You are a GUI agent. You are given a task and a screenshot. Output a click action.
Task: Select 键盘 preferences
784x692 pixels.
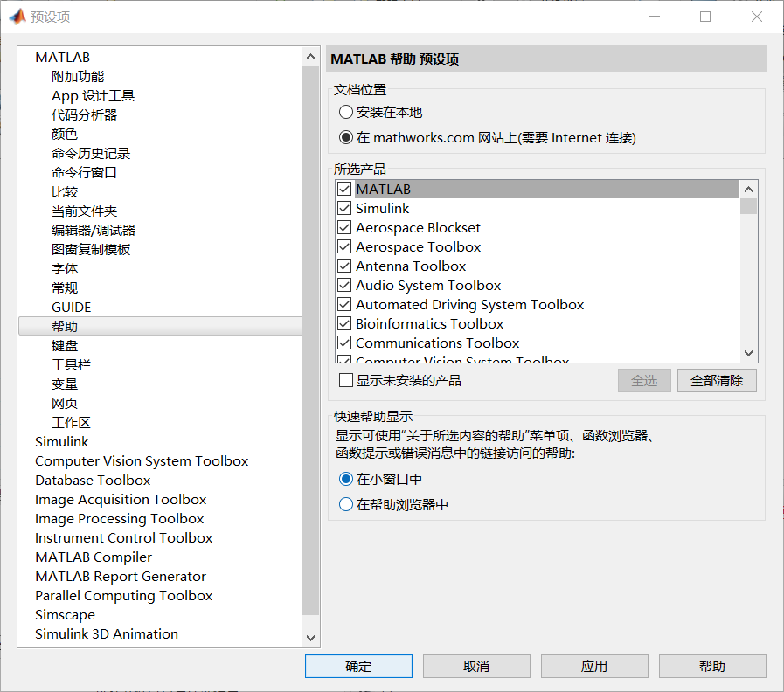click(x=65, y=345)
